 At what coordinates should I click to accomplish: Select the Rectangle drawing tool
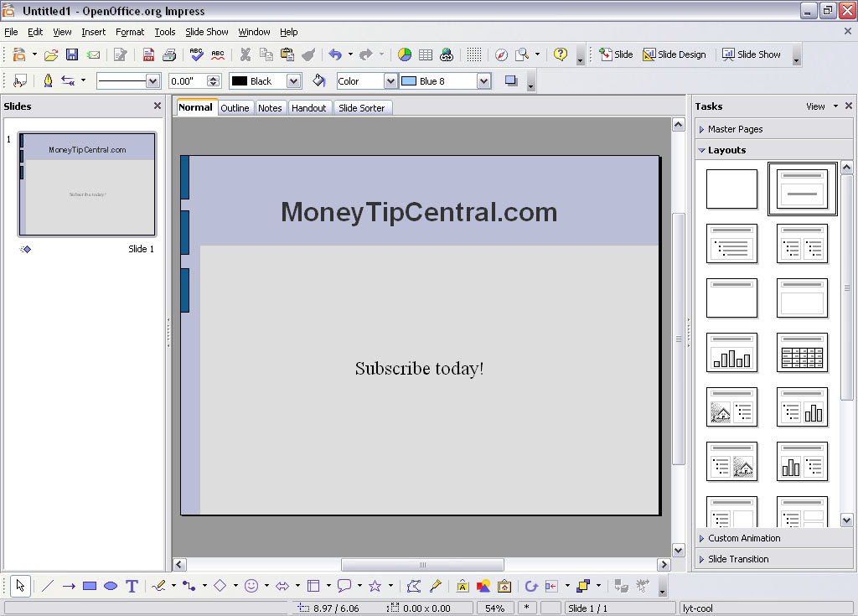coord(89,586)
